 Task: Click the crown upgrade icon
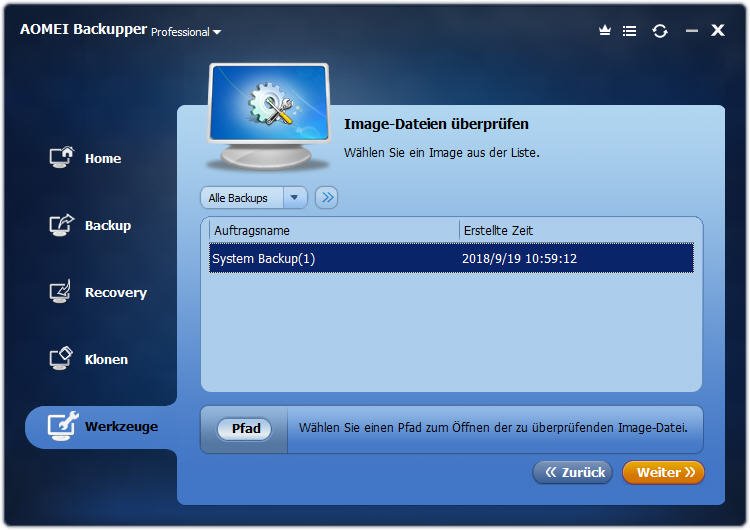(x=605, y=31)
